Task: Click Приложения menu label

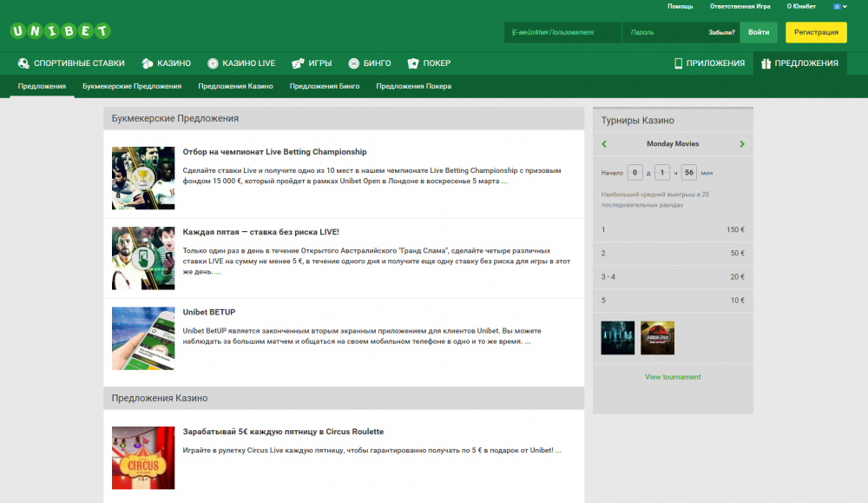Action: 715,63
